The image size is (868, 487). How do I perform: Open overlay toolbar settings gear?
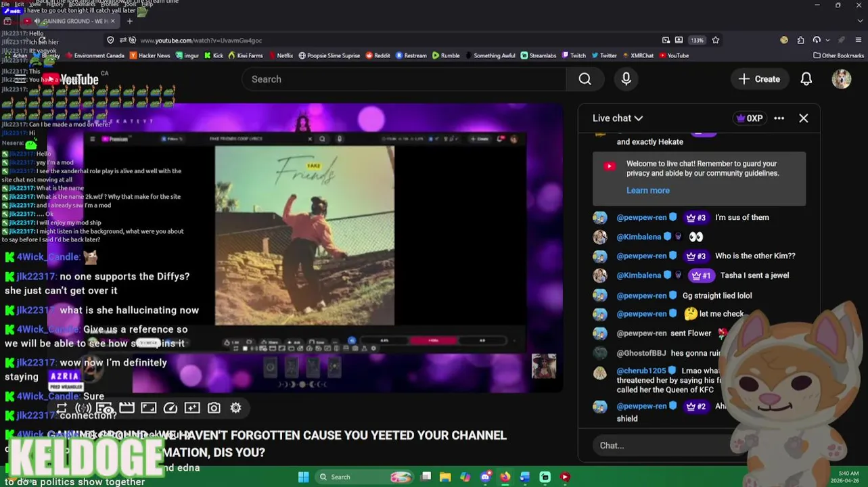click(x=235, y=408)
